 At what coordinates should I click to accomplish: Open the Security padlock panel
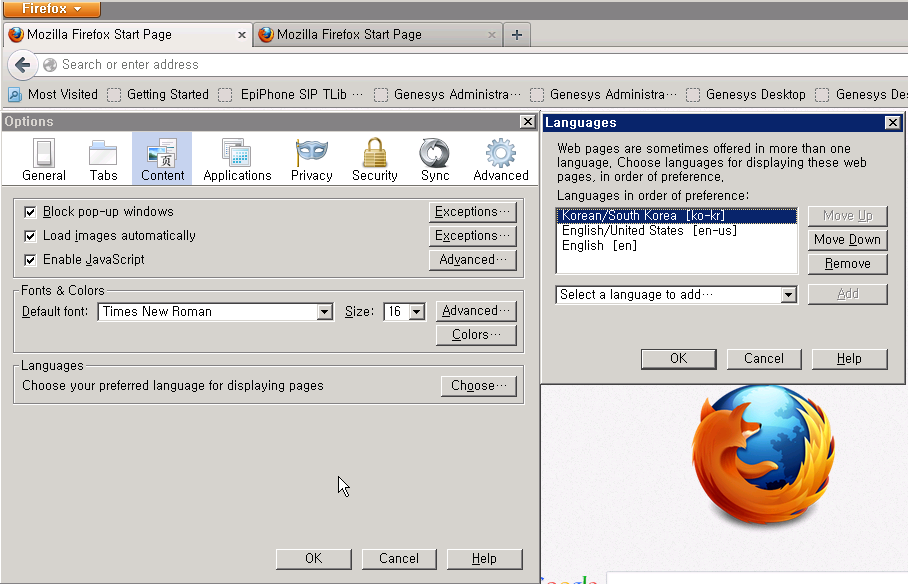(x=375, y=159)
